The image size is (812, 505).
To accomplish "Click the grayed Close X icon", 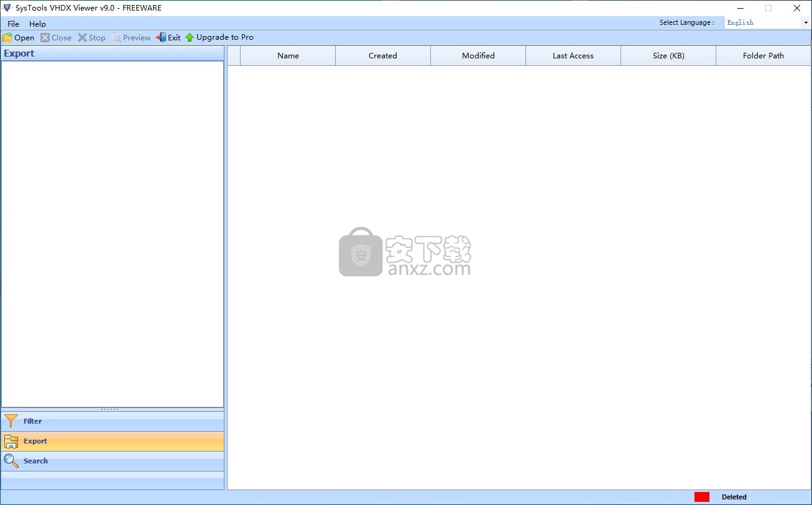I will pyautogui.click(x=45, y=37).
